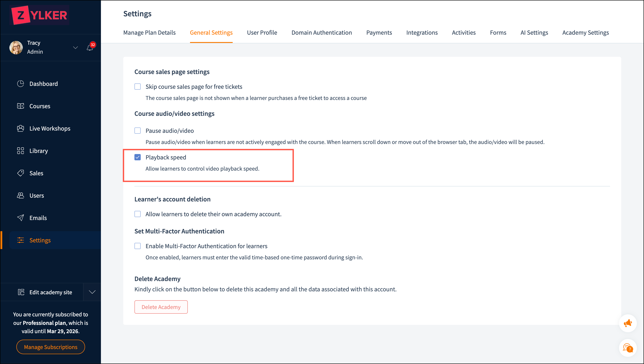Click the Manage Subscriptions button
644x364 pixels.
pos(50,347)
